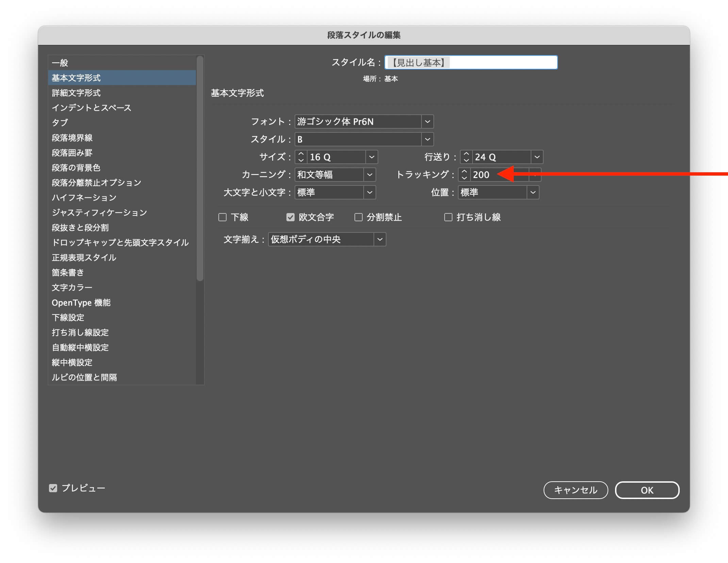728x563 pixels.
Task: Click the キャンセル button
Action: (x=576, y=490)
